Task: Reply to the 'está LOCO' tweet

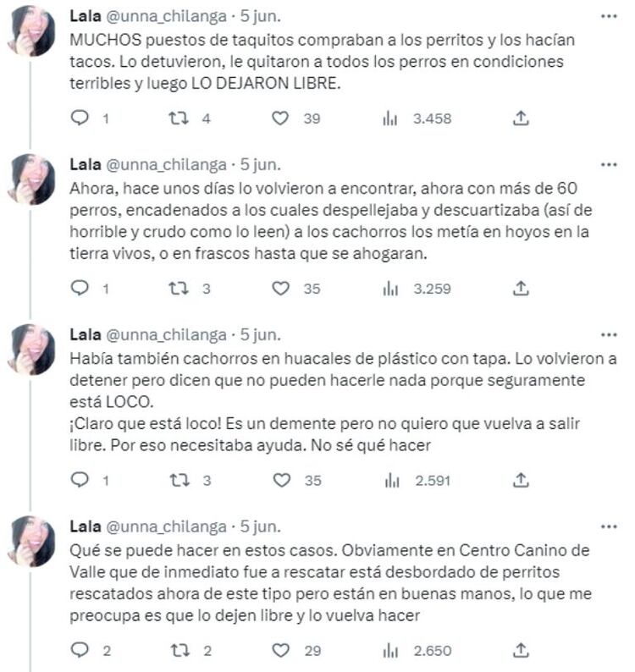Action: [x=79, y=481]
